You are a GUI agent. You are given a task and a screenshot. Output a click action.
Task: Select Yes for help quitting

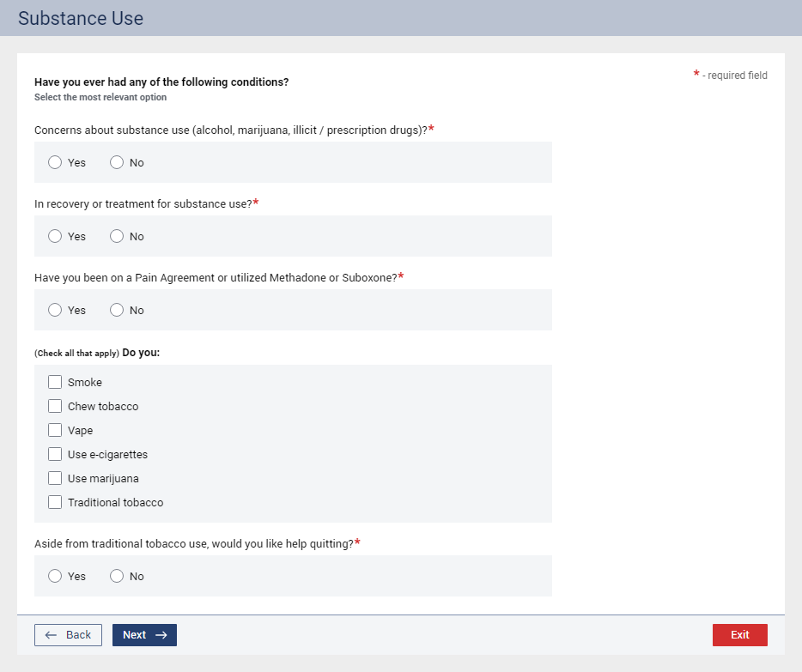55,576
